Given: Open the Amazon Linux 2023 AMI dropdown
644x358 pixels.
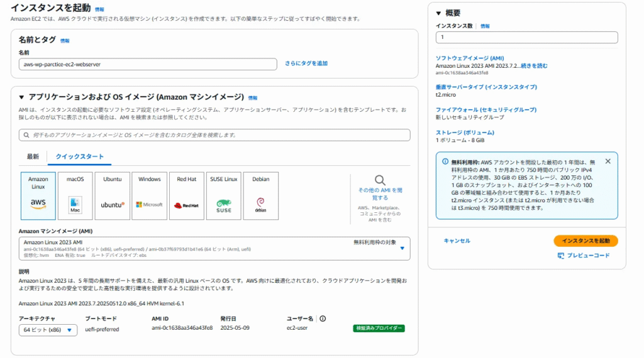Looking at the screenshot, I should (x=214, y=249).
